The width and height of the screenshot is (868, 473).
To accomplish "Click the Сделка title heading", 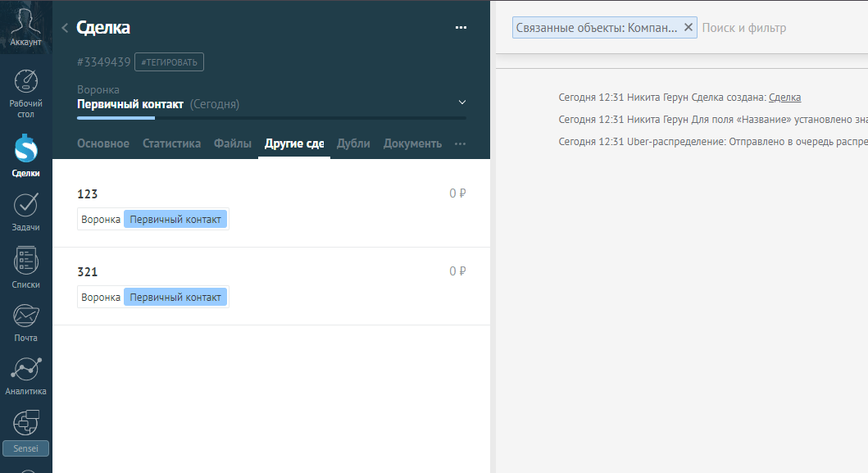I will click(103, 28).
